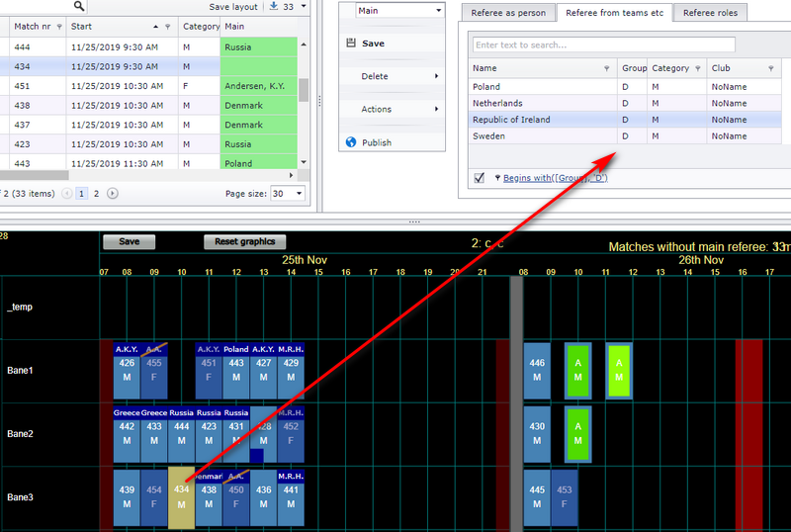The height and width of the screenshot is (532, 791).
Task: Click the match grid vertical scrollbar thumb
Action: click(304, 90)
